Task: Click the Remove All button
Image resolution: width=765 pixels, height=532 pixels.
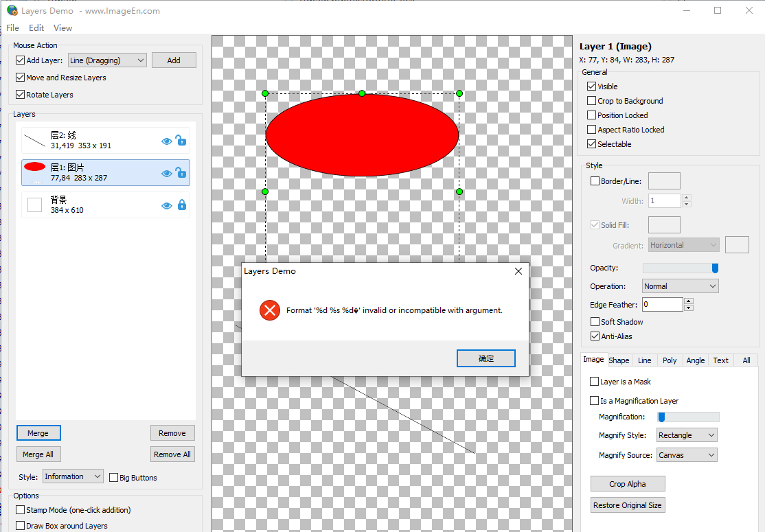Action: 172,454
